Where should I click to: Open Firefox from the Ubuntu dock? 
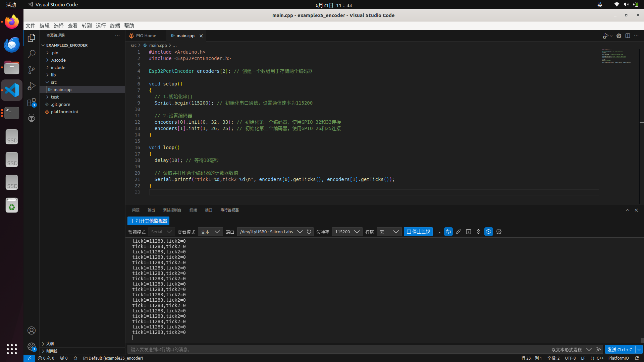click(12, 22)
